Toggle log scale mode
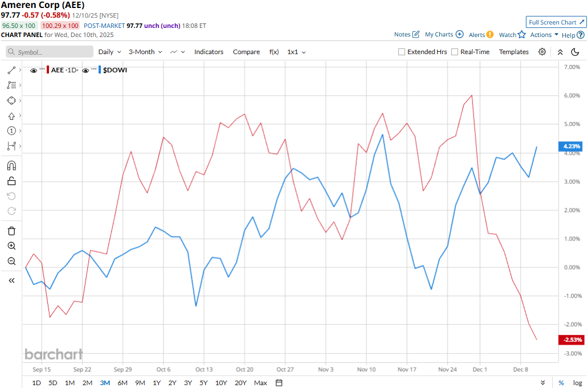 (x=578, y=383)
